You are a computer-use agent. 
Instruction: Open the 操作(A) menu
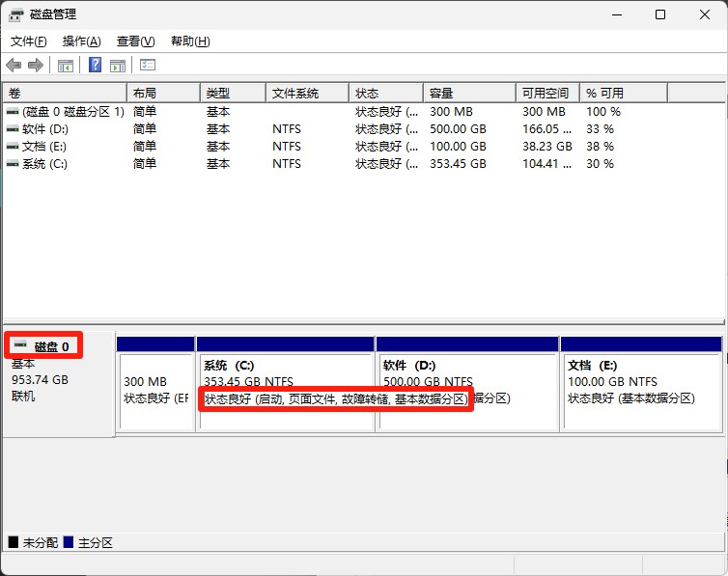click(x=82, y=41)
